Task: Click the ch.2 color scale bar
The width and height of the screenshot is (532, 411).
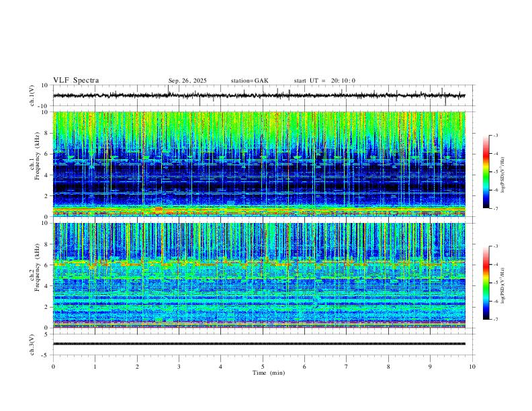Action: [x=486, y=283]
